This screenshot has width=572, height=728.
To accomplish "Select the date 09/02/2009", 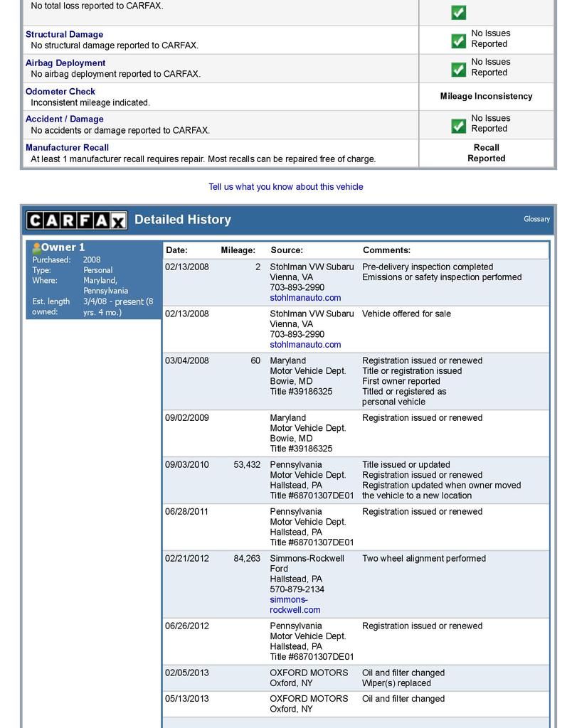I will tap(187, 418).
